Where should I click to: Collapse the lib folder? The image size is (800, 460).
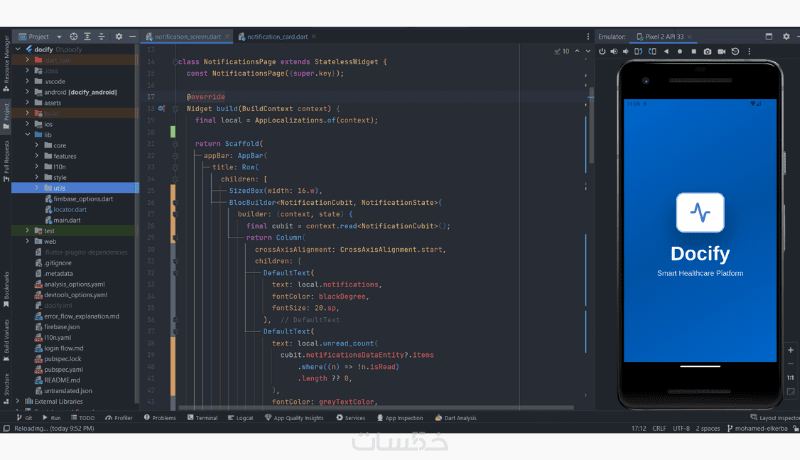(x=28, y=135)
